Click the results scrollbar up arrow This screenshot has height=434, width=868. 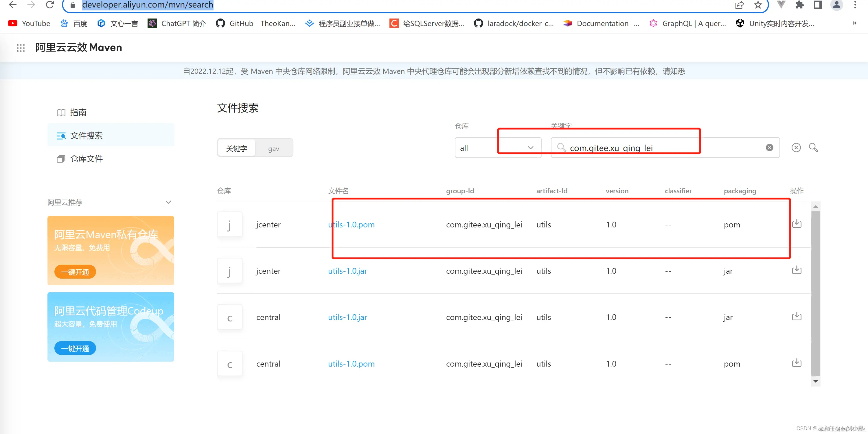(815, 207)
